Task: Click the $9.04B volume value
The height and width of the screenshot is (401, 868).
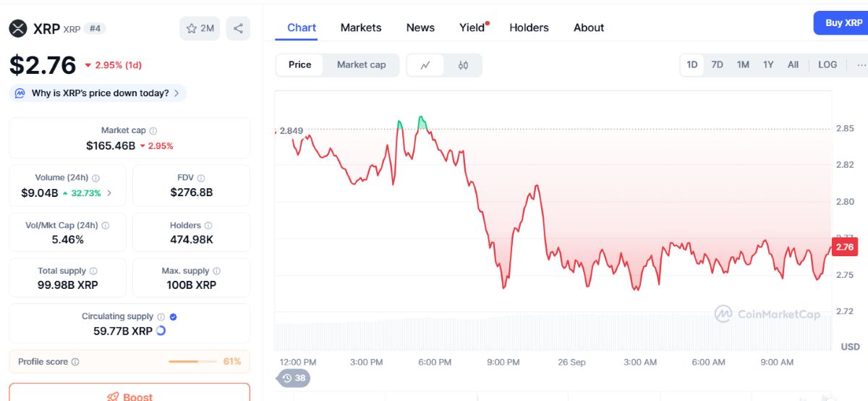Action: point(39,193)
